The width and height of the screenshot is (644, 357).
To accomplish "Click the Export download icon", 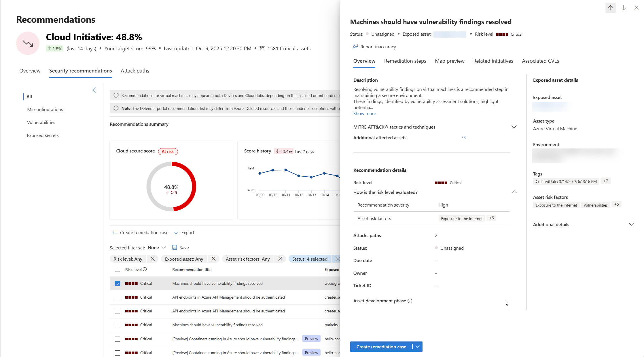I will tap(176, 232).
